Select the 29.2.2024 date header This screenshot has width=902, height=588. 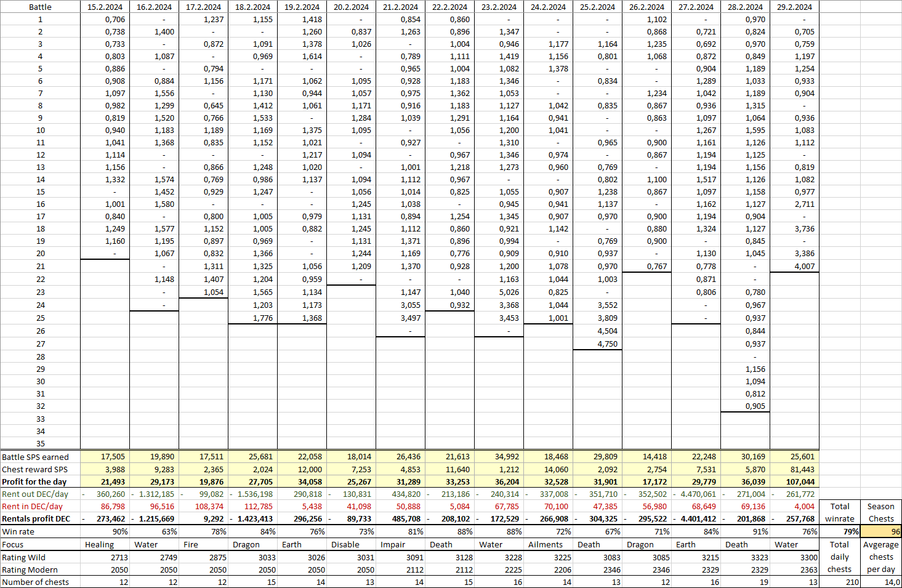pos(794,7)
